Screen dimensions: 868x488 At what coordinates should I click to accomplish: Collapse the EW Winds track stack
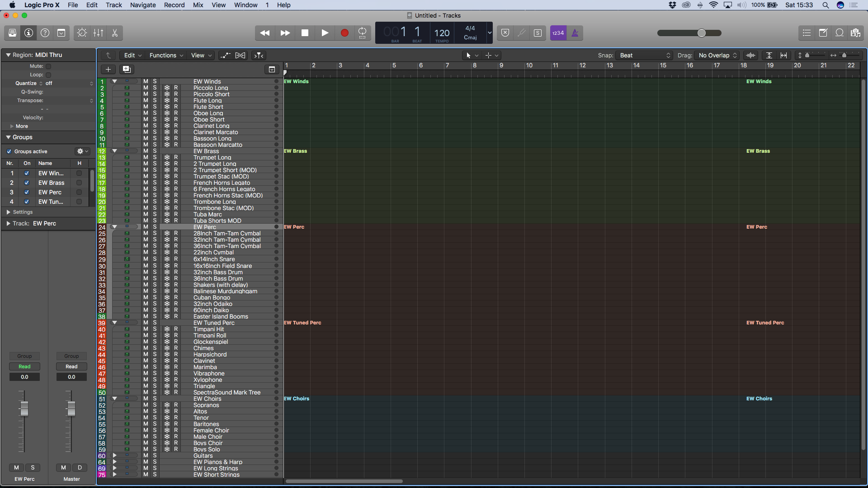(114, 81)
